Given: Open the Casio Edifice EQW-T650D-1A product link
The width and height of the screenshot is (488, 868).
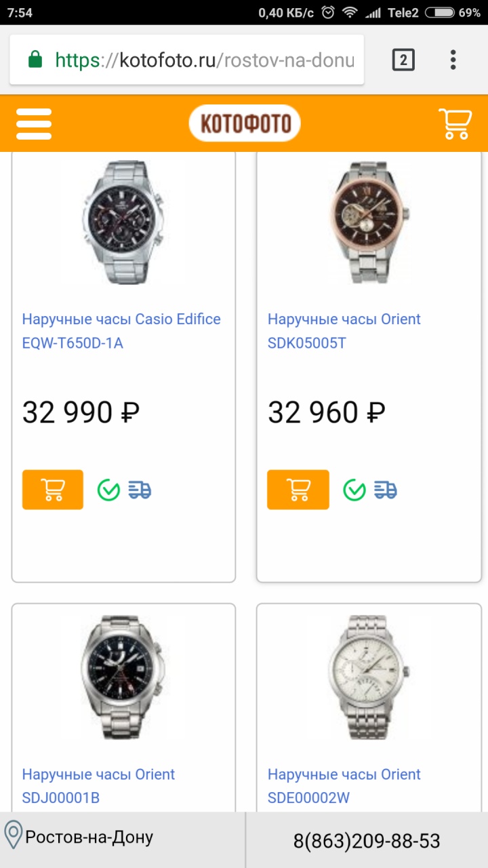Looking at the screenshot, I should tap(121, 331).
